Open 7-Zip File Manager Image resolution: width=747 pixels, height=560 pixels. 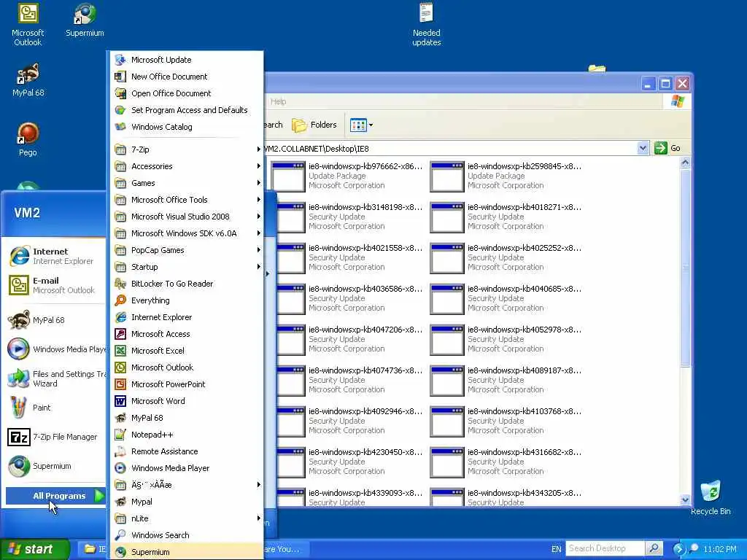(x=55, y=437)
